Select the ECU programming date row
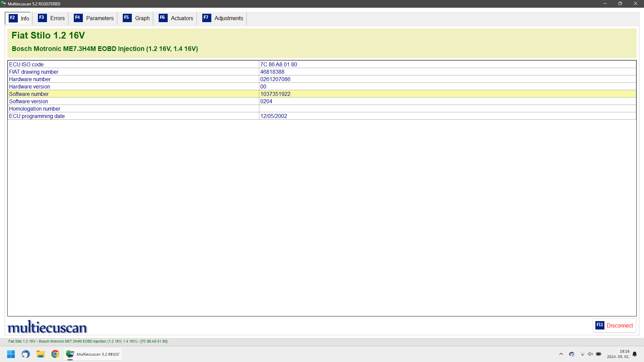The width and height of the screenshot is (644, 362). pyautogui.click(x=322, y=116)
